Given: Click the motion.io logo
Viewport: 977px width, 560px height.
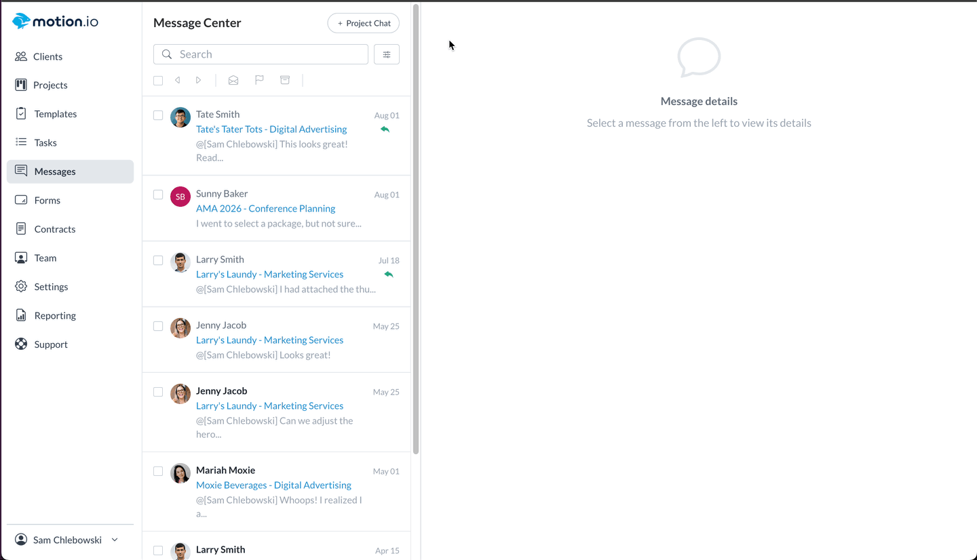Looking at the screenshot, I should (56, 22).
